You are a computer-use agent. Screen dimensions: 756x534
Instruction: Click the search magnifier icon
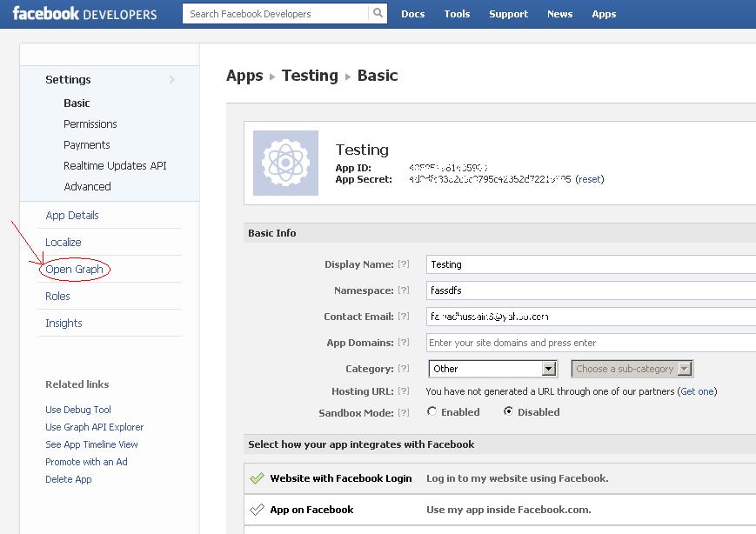point(378,14)
